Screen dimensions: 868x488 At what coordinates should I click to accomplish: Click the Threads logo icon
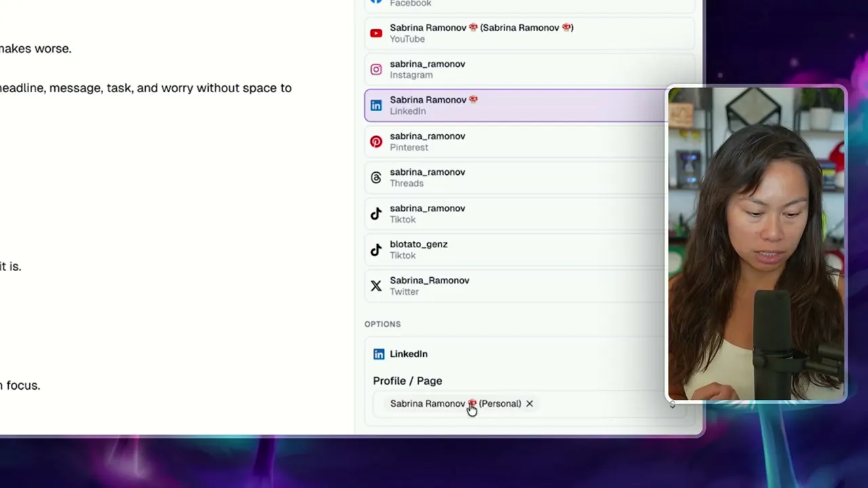[x=376, y=178]
